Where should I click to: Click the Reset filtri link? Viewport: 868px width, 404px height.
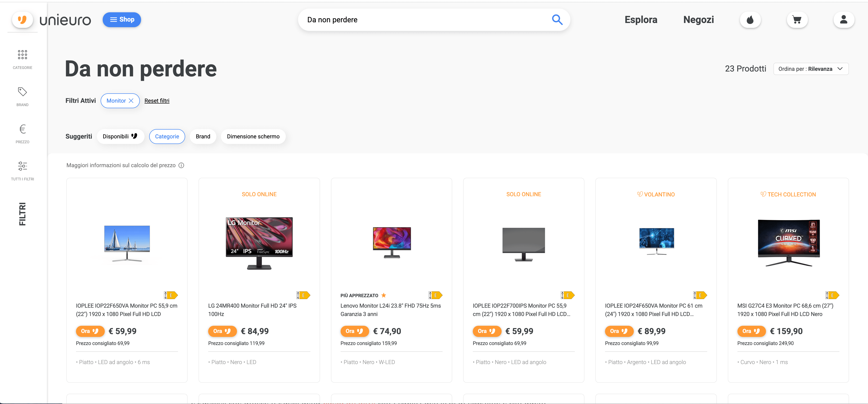[157, 101]
